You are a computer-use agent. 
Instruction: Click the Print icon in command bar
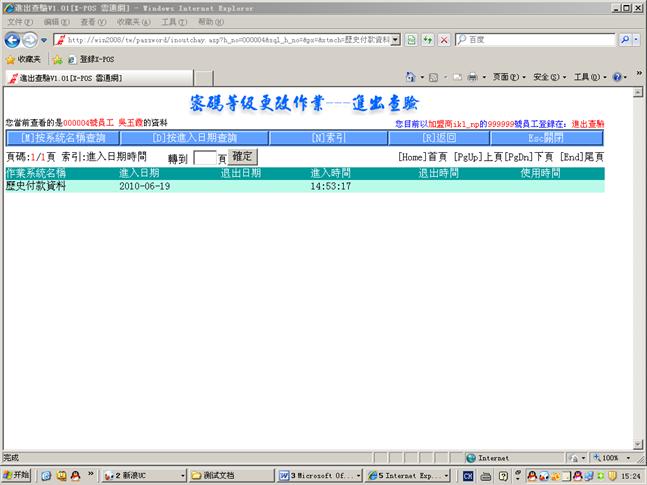[472, 77]
